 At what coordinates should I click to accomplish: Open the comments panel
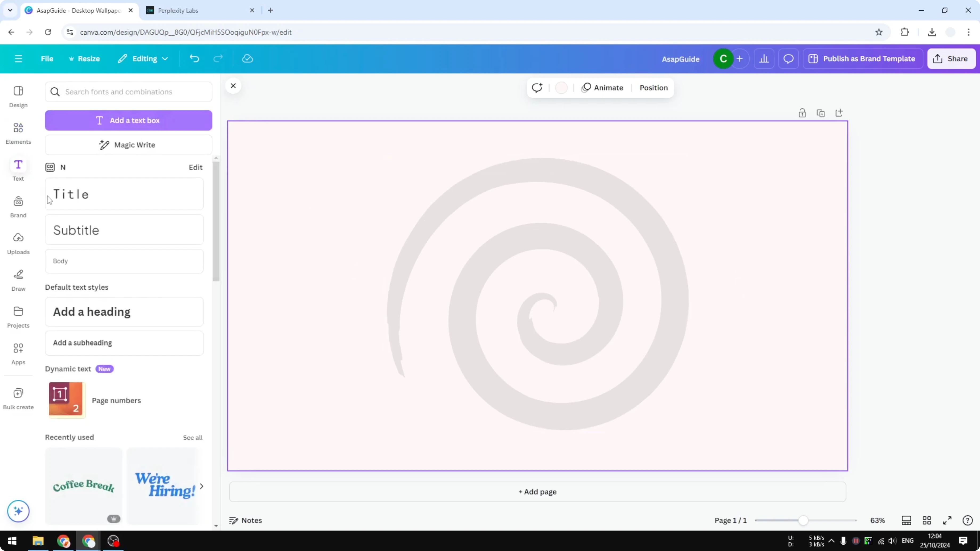coord(788,59)
